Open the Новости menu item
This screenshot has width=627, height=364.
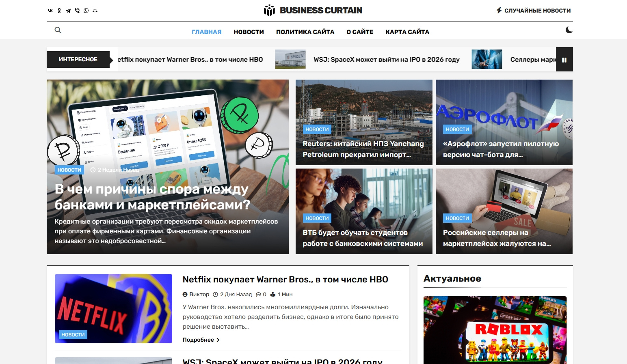point(249,32)
